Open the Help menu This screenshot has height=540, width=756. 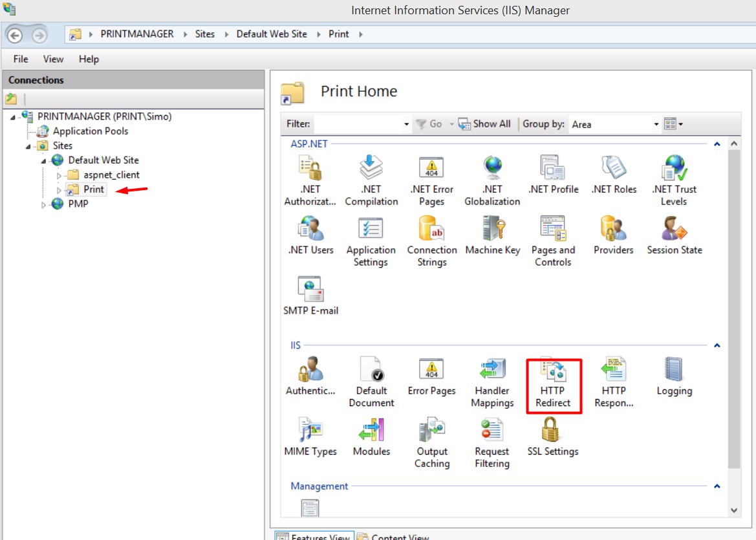[x=89, y=59]
